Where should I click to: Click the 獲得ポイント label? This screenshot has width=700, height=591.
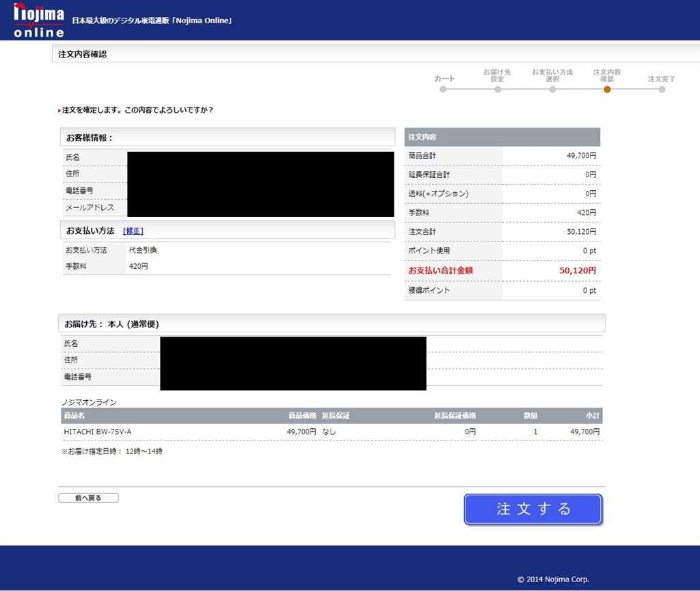pyautogui.click(x=429, y=290)
